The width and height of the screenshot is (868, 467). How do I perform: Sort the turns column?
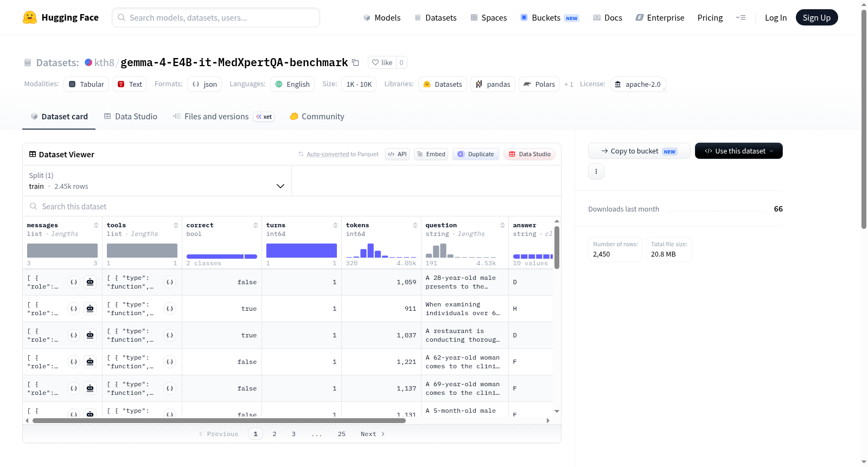pyautogui.click(x=335, y=225)
